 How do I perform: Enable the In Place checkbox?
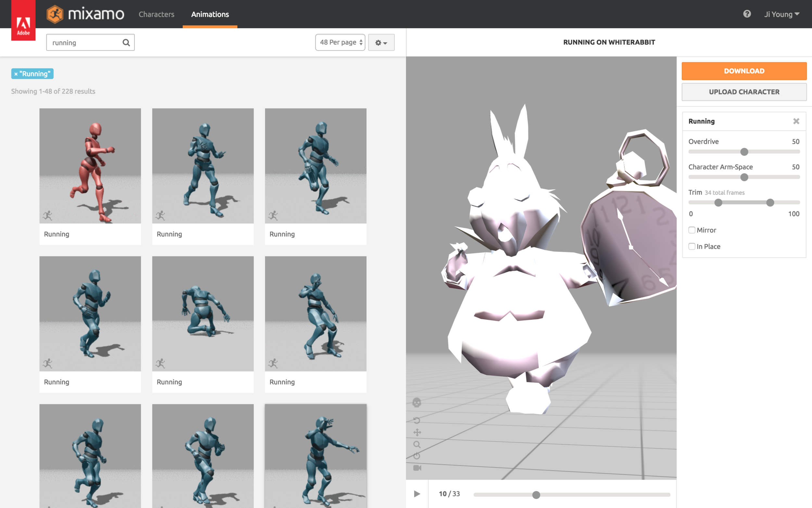click(691, 246)
